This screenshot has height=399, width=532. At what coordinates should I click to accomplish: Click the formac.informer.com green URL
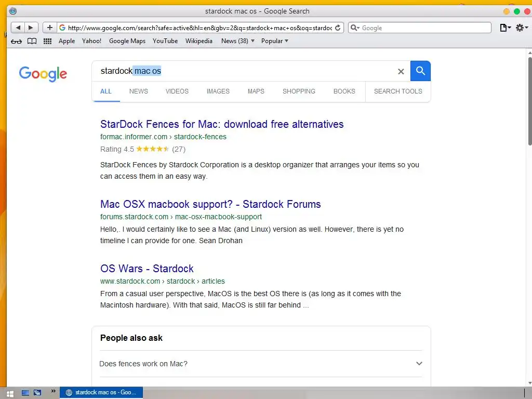click(163, 137)
